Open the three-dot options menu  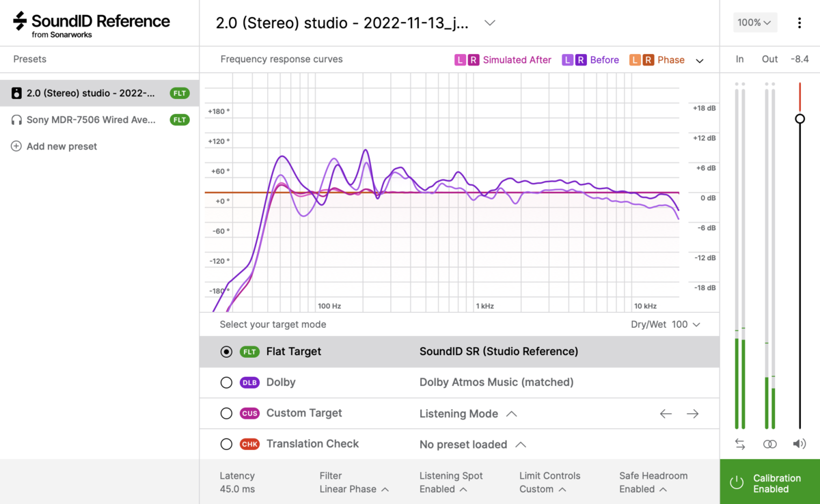(x=799, y=23)
